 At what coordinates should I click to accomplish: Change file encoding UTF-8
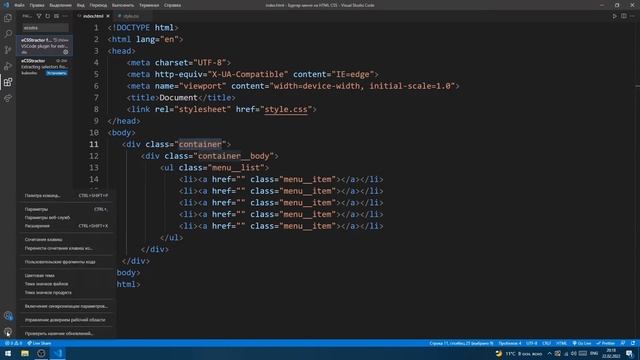[x=531, y=343]
